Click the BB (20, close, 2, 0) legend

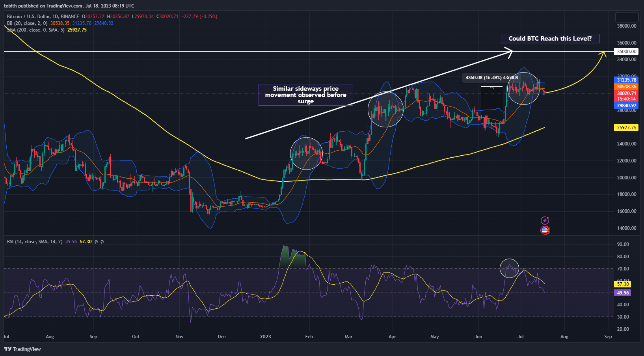tap(27, 23)
